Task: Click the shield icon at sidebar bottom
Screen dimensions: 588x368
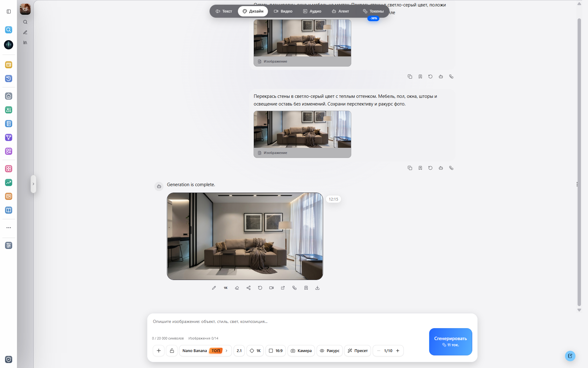Action: [x=9, y=359]
